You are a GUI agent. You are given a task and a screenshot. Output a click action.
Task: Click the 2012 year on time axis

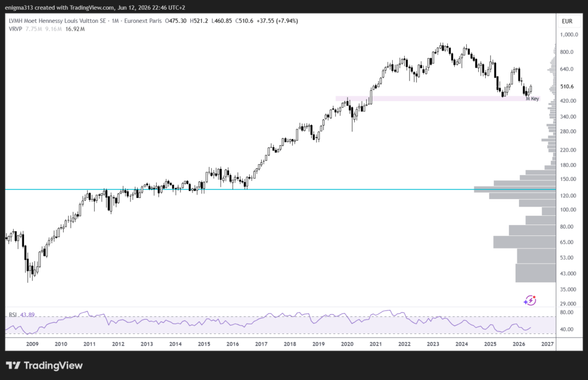118,344
